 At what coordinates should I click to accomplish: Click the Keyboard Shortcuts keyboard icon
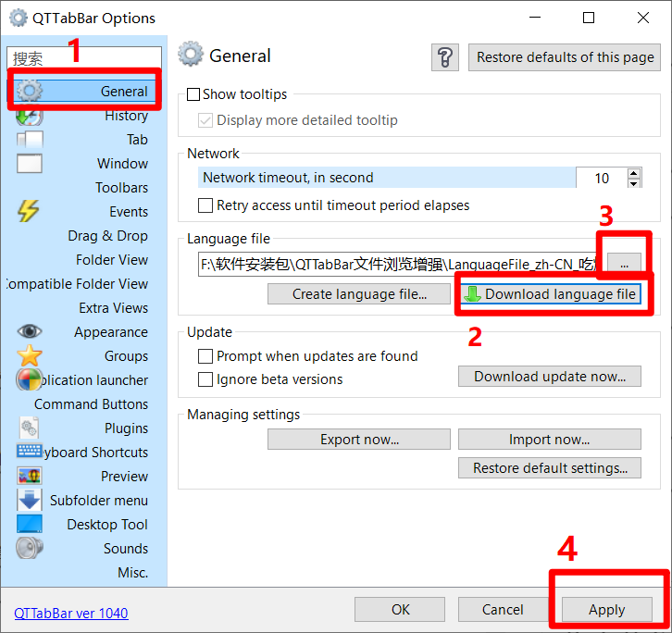pos(29,451)
